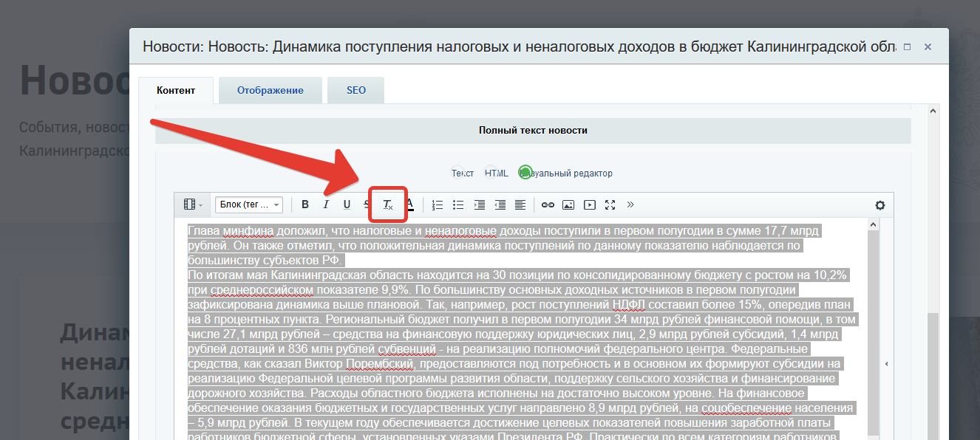Toggle bold formatting in editor toolbar
The image size is (980, 440).
[305, 204]
